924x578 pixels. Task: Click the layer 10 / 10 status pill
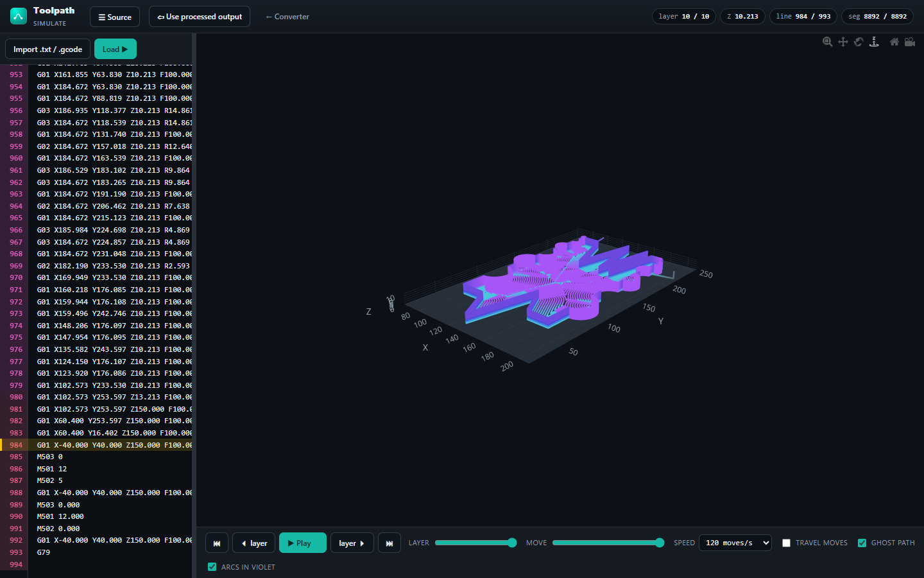[x=684, y=17]
